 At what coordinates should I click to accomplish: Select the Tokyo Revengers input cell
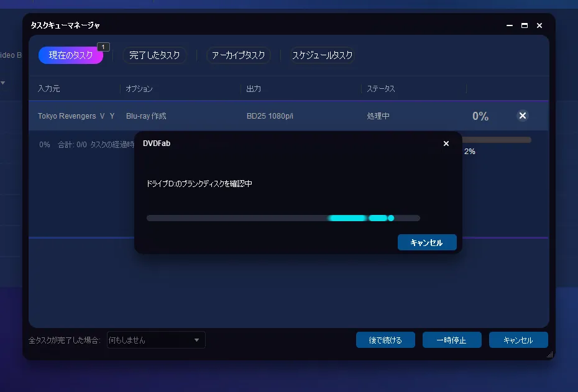point(76,116)
